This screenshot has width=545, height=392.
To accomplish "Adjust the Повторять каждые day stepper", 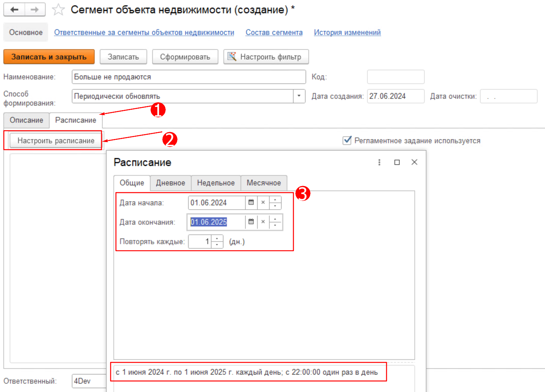I will point(217,242).
